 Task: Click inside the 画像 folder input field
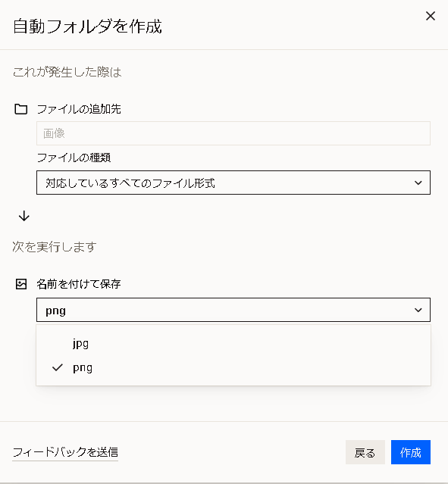[x=233, y=133]
